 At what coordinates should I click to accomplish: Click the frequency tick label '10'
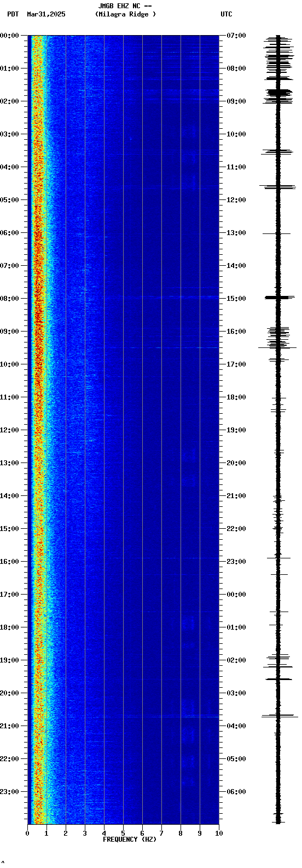219,833
